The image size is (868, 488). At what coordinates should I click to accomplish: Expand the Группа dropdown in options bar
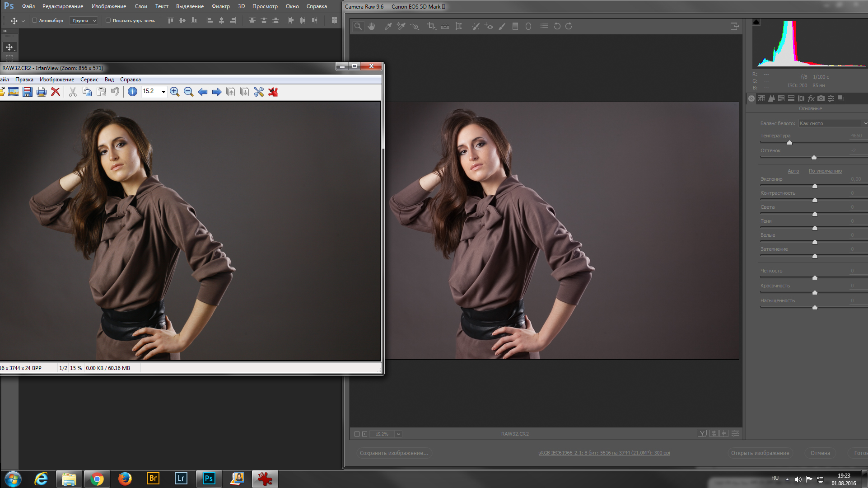[x=84, y=20]
